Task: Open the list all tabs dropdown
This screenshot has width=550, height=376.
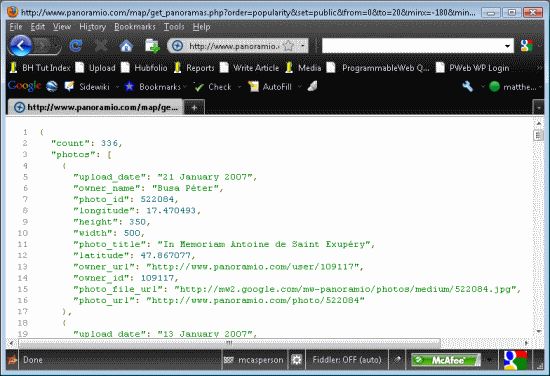Action: [x=538, y=108]
